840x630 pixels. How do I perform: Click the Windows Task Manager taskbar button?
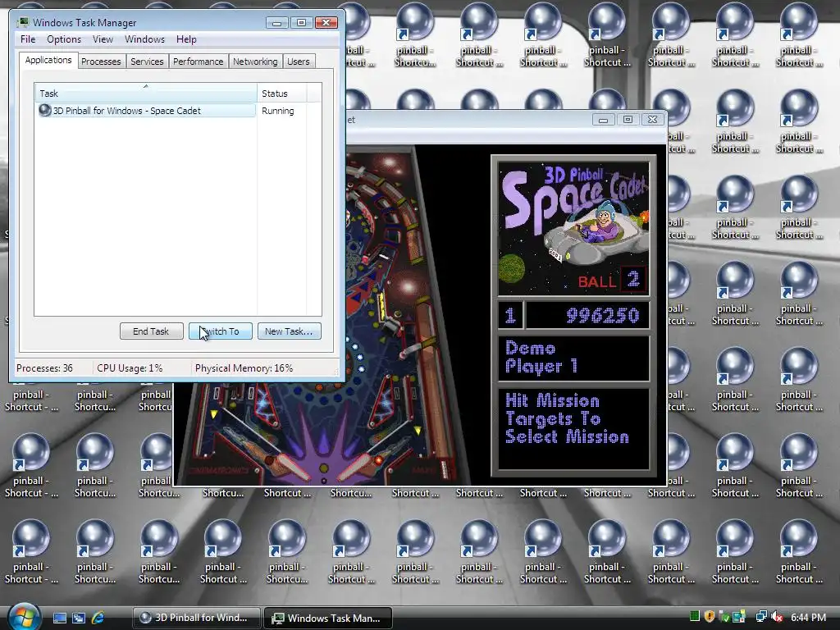click(x=328, y=618)
